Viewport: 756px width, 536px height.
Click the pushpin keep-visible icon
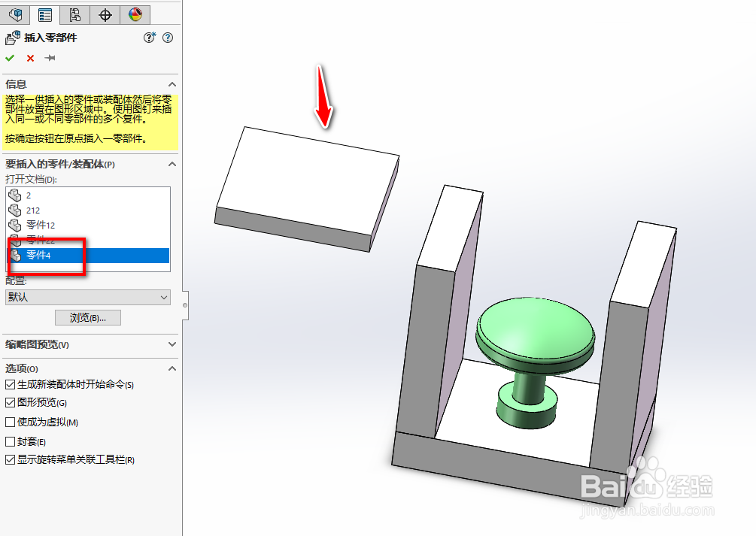[x=50, y=58]
